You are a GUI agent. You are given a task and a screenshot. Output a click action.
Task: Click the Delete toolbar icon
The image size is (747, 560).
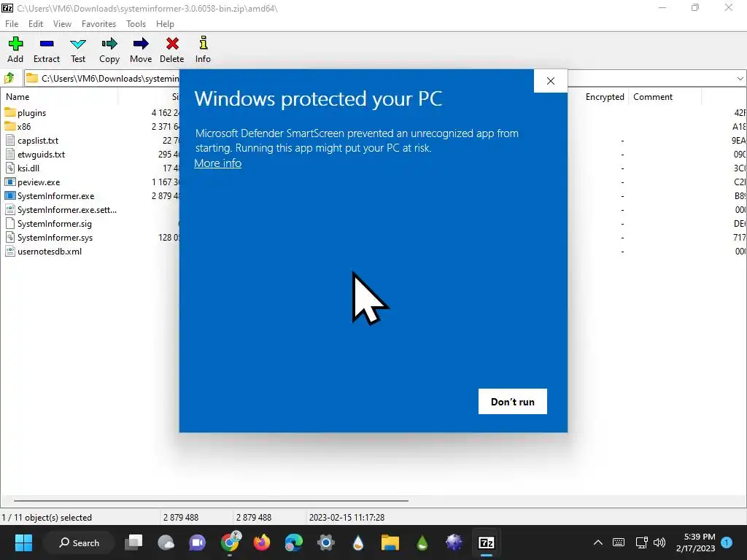click(x=172, y=44)
